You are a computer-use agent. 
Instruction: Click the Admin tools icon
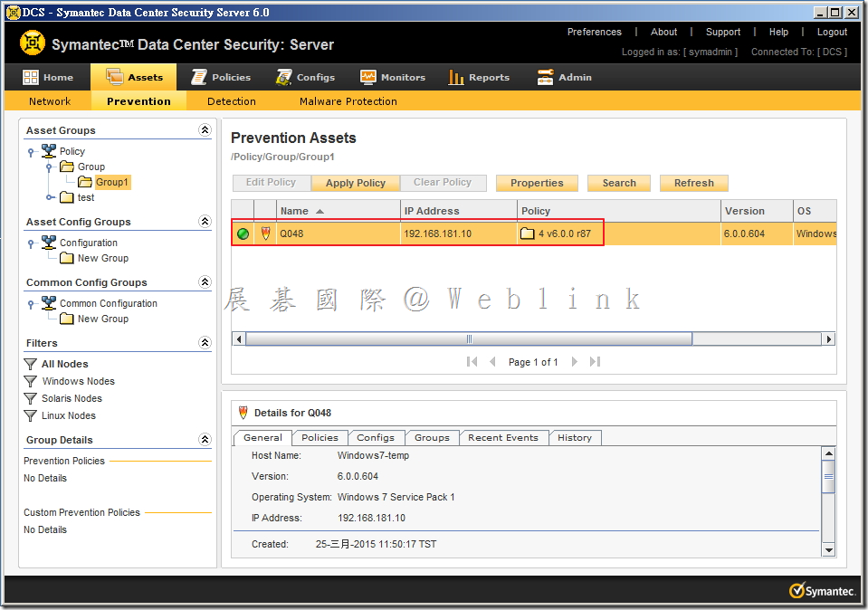(545, 78)
